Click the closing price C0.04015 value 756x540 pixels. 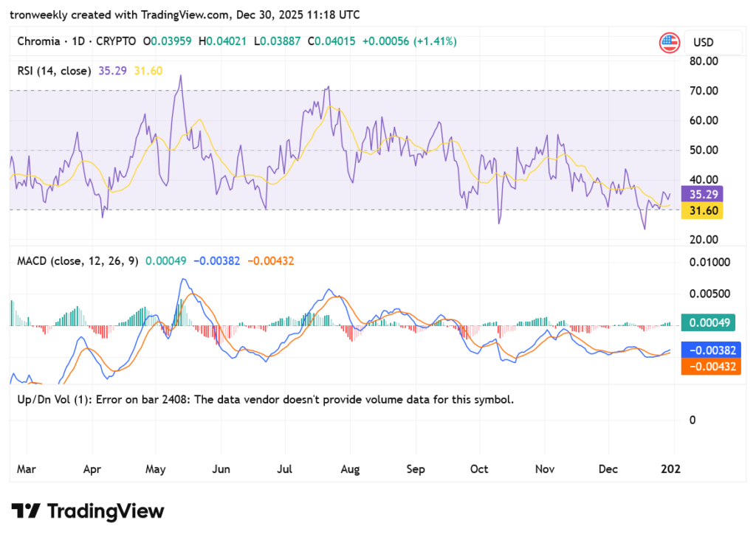pos(331,41)
